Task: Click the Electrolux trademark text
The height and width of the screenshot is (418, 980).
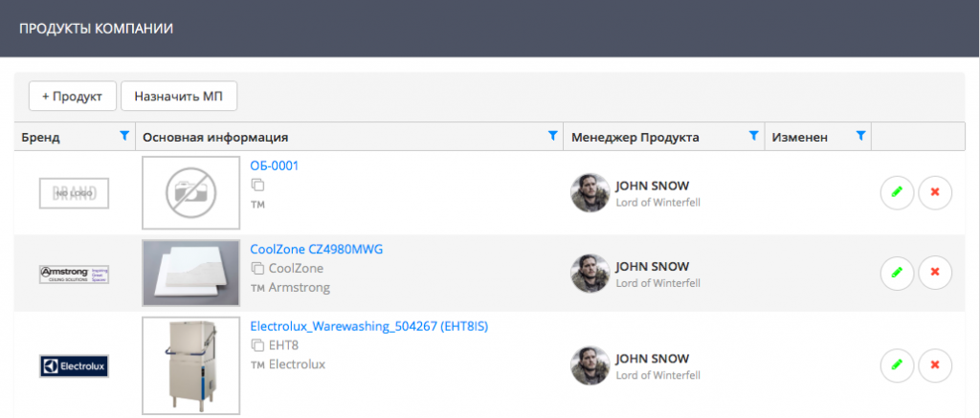Action: pyautogui.click(x=297, y=364)
